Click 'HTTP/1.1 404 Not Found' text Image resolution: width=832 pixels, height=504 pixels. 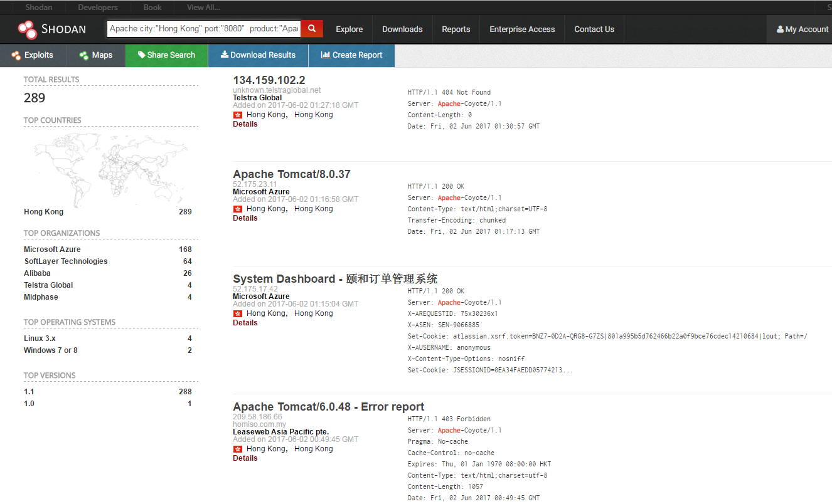[449, 92]
